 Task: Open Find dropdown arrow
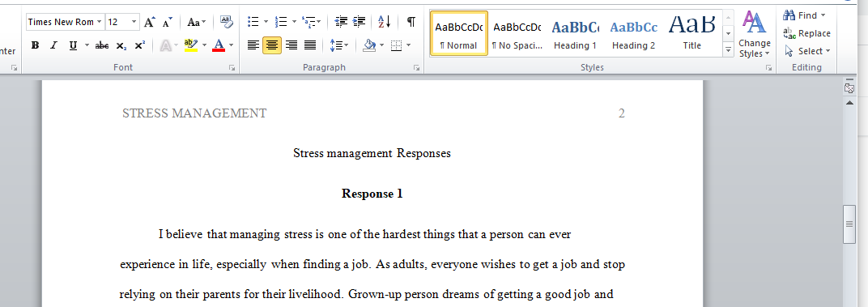pyautogui.click(x=823, y=15)
